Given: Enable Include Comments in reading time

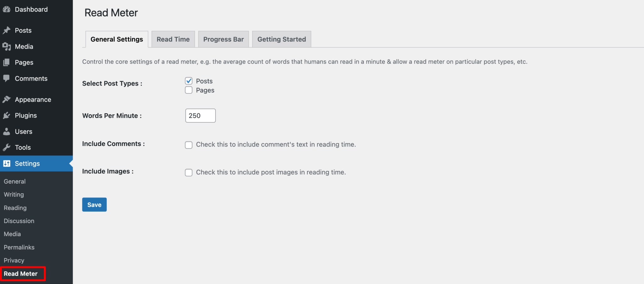Looking at the screenshot, I should pyautogui.click(x=188, y=145).
